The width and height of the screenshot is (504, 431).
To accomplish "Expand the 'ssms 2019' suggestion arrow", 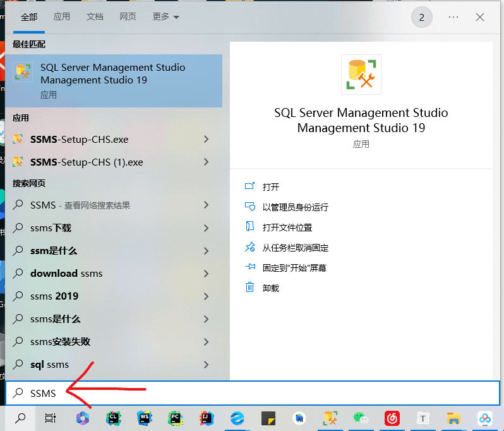I will (206, 296).
